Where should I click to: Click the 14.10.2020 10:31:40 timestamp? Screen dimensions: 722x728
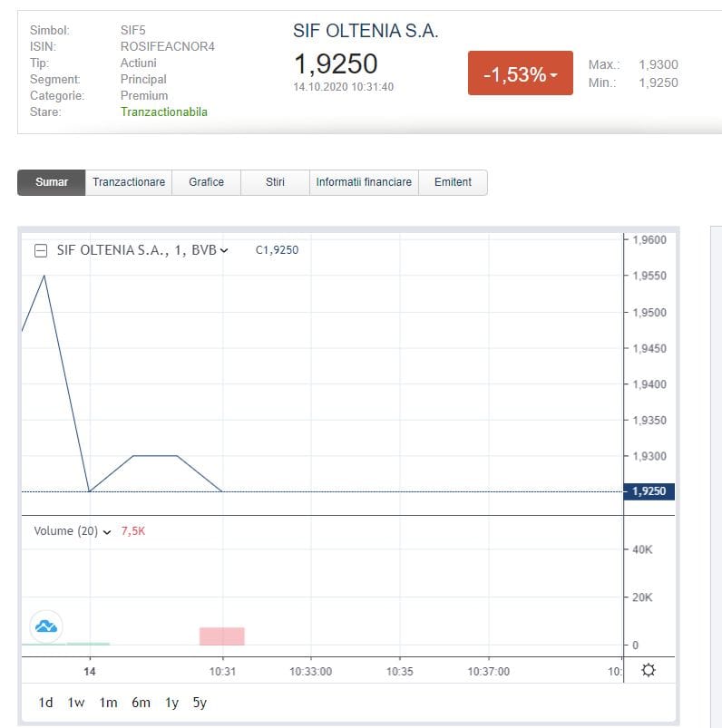pos(344,87)
